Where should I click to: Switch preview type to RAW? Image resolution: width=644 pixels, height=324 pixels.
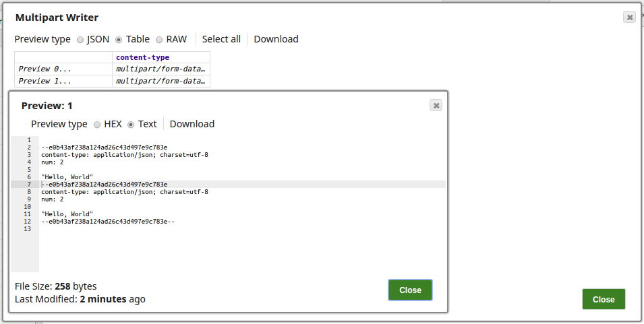[159, 40]
